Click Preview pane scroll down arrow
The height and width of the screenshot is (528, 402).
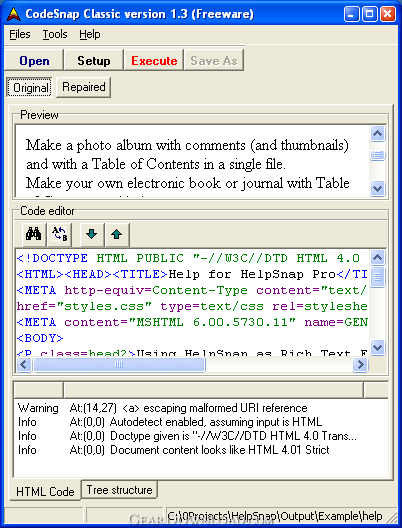(377, 188)
